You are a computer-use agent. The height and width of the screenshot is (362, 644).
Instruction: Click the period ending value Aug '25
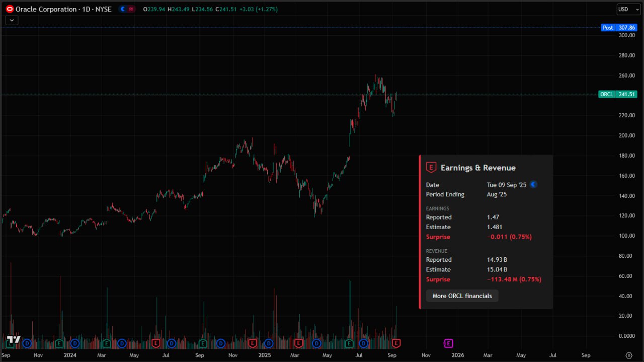coord(498,194)
